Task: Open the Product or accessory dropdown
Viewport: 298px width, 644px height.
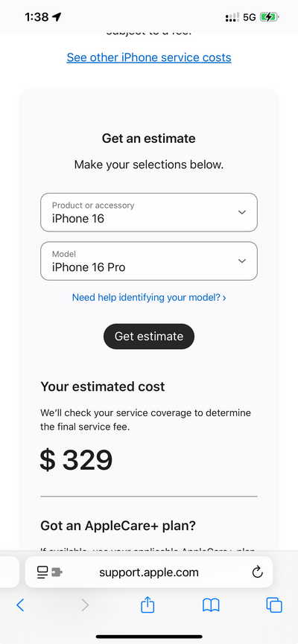Action: click(x=149, y=212)
